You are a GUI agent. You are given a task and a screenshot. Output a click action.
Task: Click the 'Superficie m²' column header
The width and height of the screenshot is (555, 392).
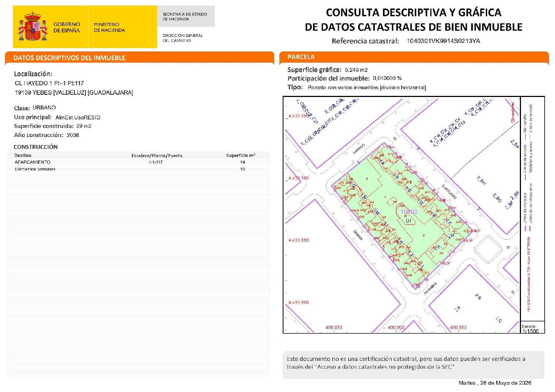240,155
